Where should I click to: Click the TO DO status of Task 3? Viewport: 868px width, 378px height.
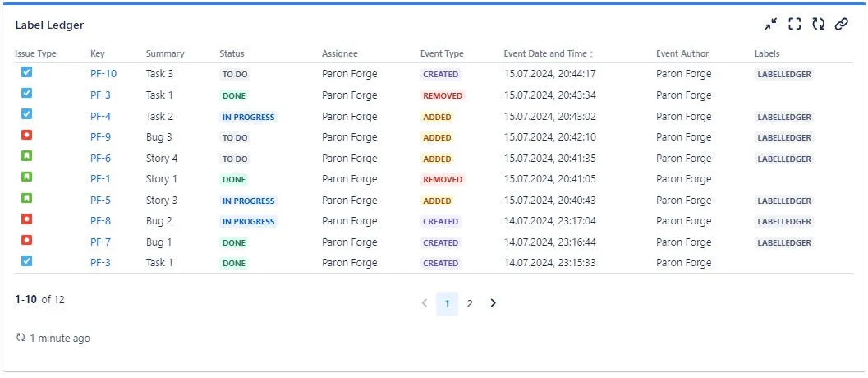235,74
